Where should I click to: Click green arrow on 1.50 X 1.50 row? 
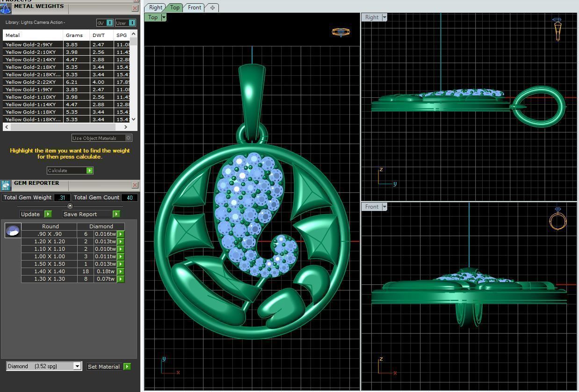coord(121,264)
